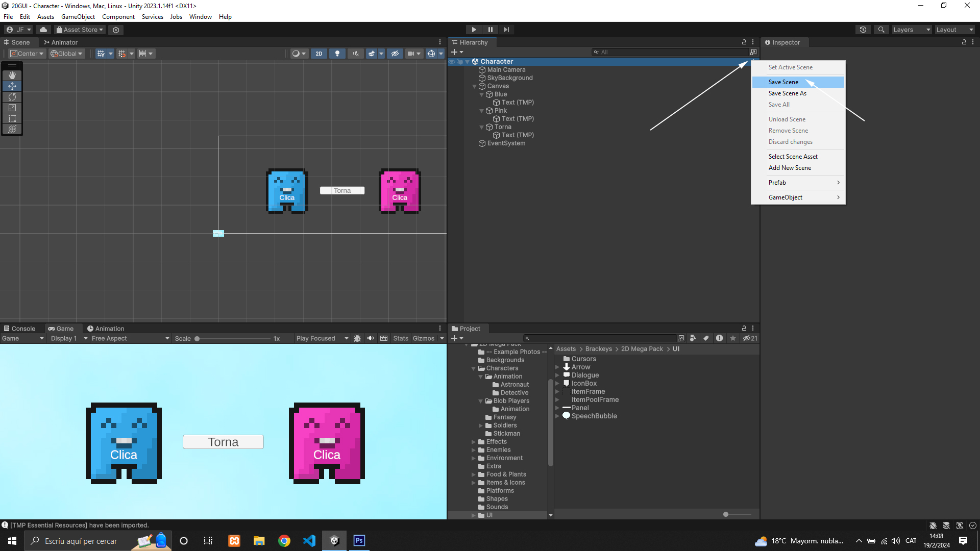This screenshot has height=551, width=980.
Task: Select the Rotate tool
Action: (x=12, y=97)
